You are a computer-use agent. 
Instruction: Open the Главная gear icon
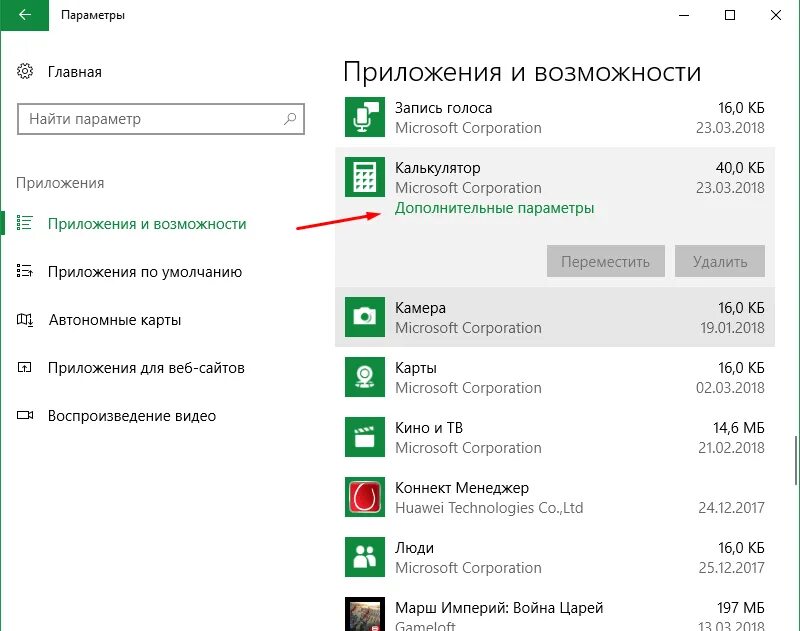[x=25, y=71]
